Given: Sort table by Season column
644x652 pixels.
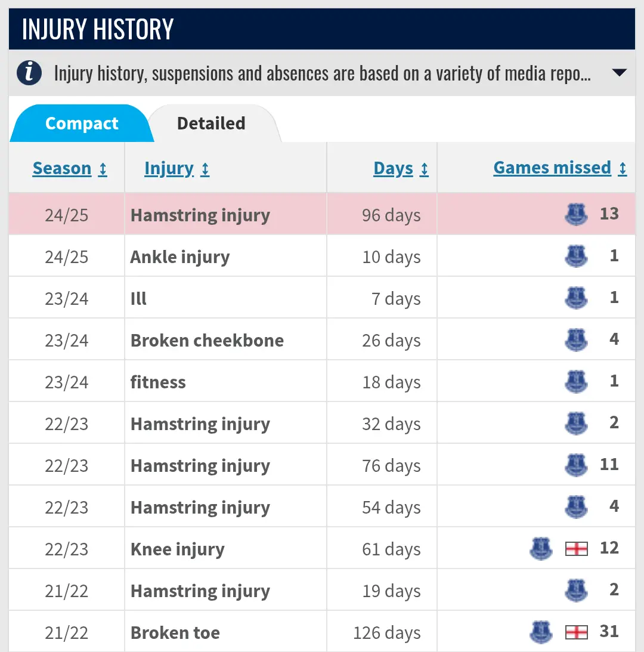Looking at the screenshot, I should [x=62, y=168].
